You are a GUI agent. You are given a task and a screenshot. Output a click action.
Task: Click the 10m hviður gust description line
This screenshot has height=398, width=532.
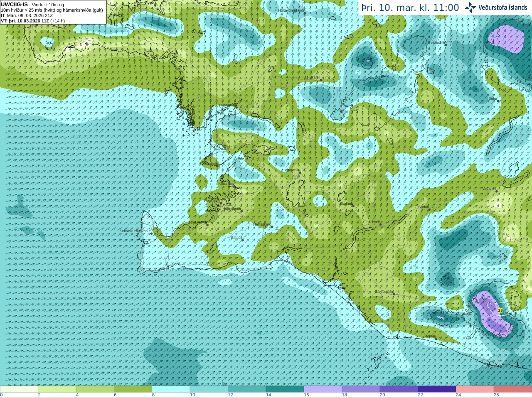point(52,10)
